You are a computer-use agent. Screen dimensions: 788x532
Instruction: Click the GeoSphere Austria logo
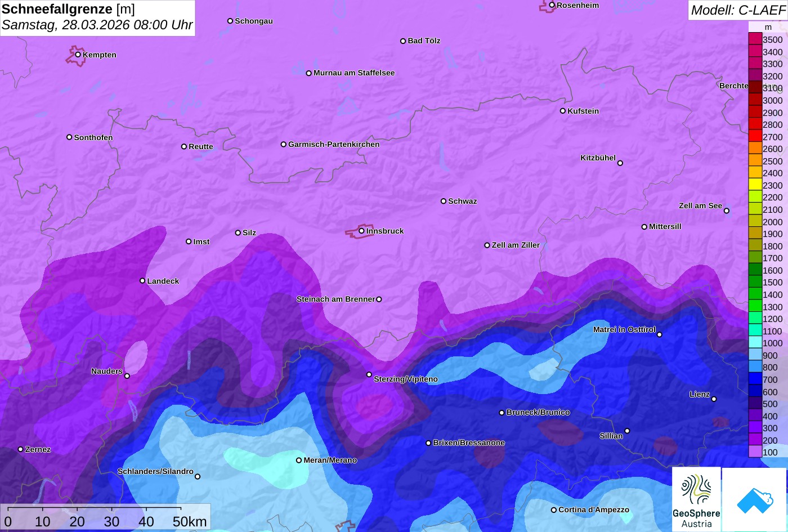(696, 499)
